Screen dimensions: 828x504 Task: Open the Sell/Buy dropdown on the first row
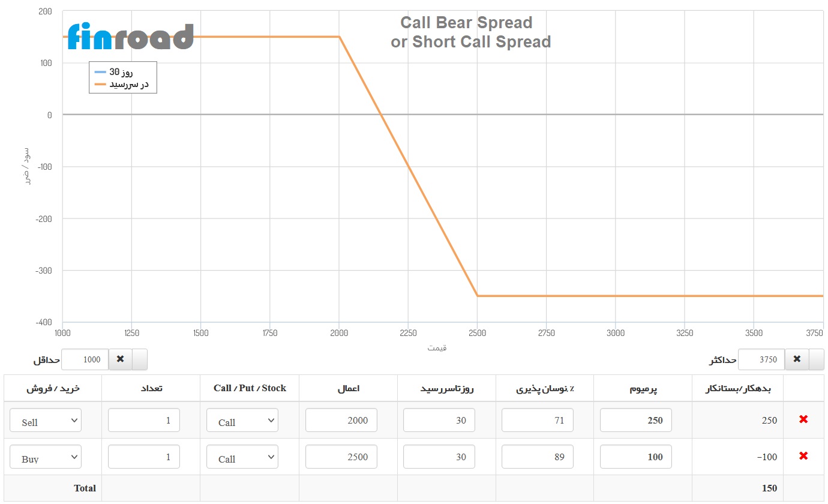coord(45,420)
